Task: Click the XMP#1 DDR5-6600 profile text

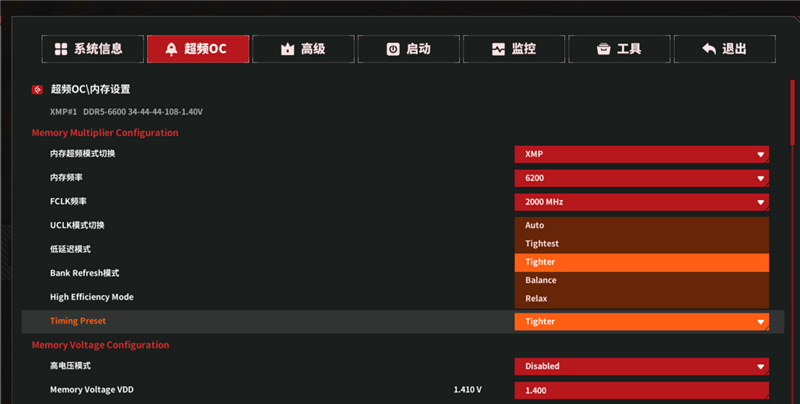Action: (126, 112)
